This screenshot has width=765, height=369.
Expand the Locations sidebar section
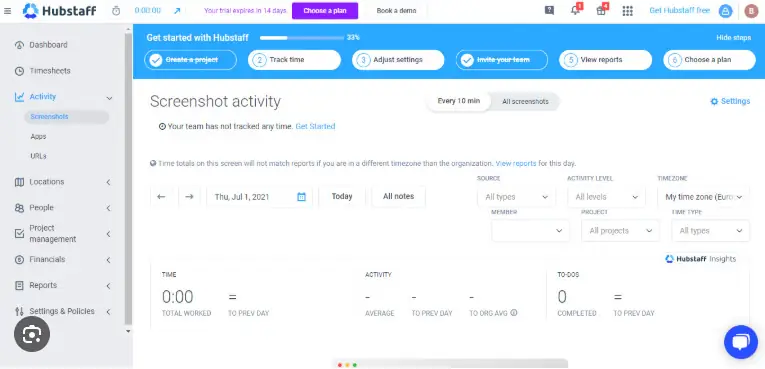click(108, 182)
